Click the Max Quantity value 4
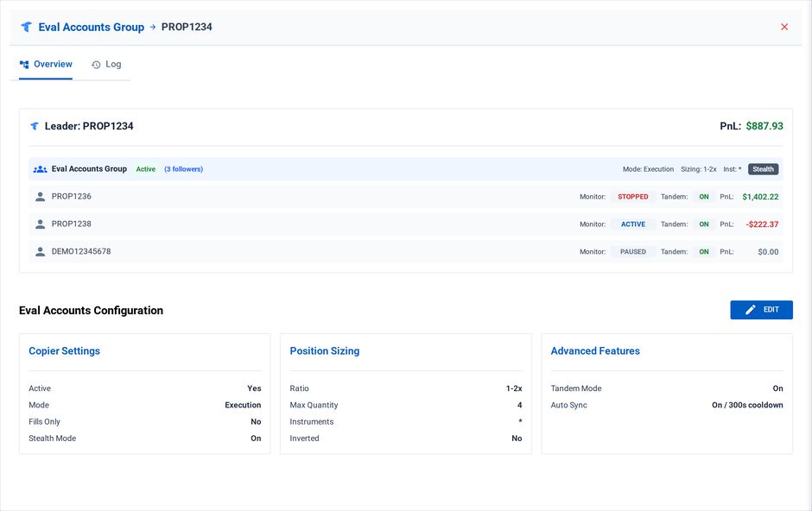This screenshot has height=511, width=812. tap(519, 405)
